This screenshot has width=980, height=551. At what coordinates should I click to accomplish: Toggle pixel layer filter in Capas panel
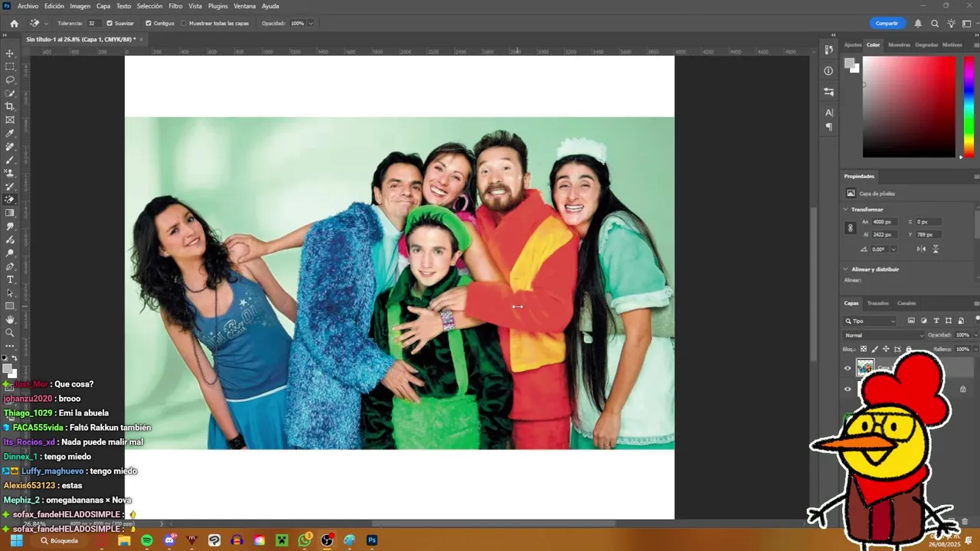[x=911, y=321]
